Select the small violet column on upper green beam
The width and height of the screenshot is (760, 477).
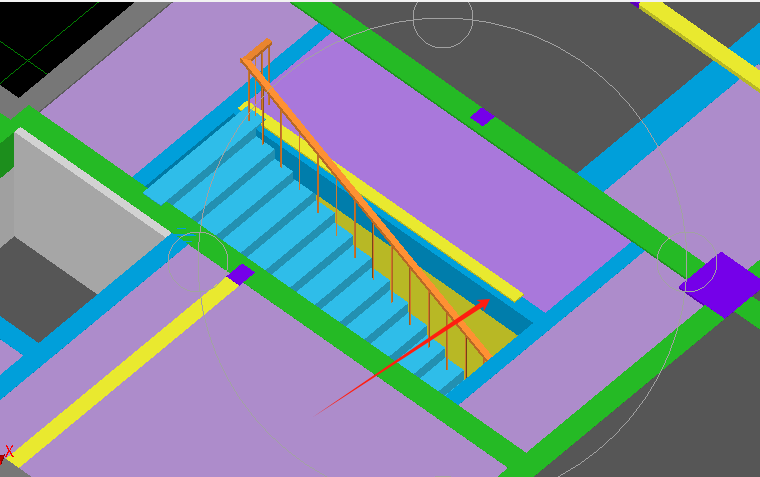(x=482, y=117)
